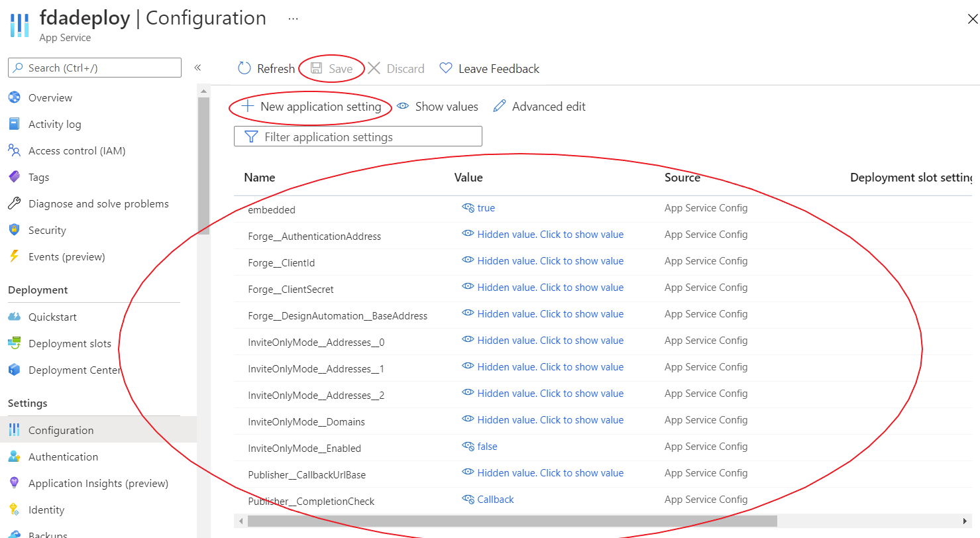Open Tags in the sidebar
The height and width of the screenshot is (538, 980).
click(38, 177)
